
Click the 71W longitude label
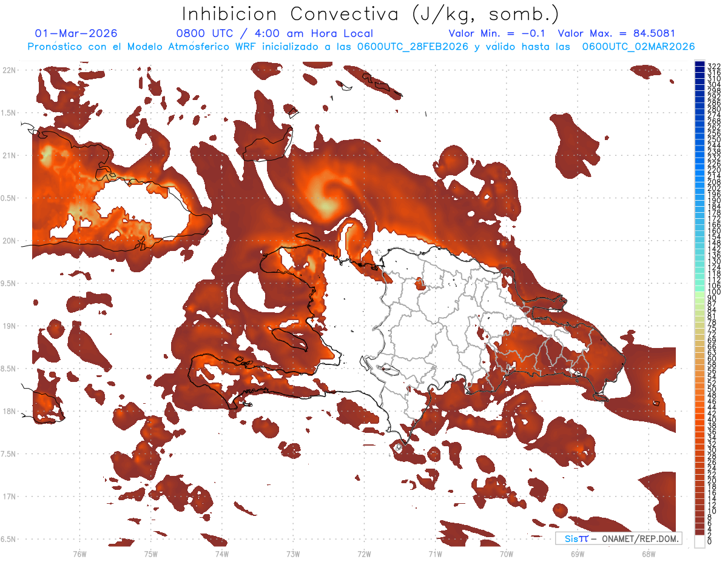point(435,554)
